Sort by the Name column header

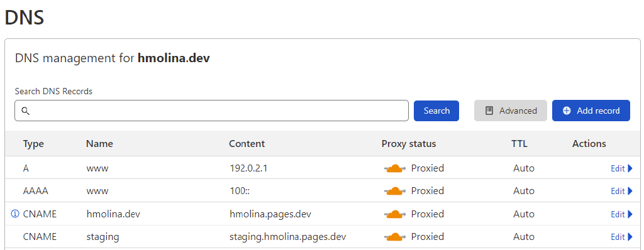tap(99, 144)
